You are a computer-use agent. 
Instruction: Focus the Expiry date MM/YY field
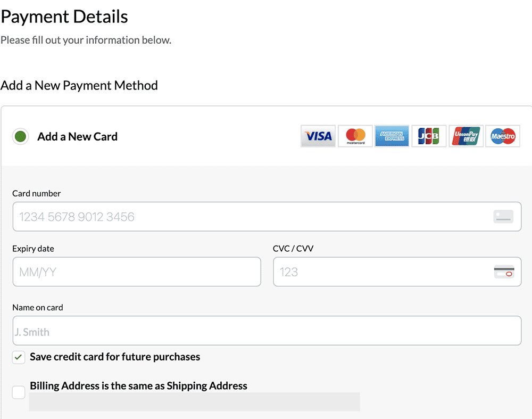point(136,272)
